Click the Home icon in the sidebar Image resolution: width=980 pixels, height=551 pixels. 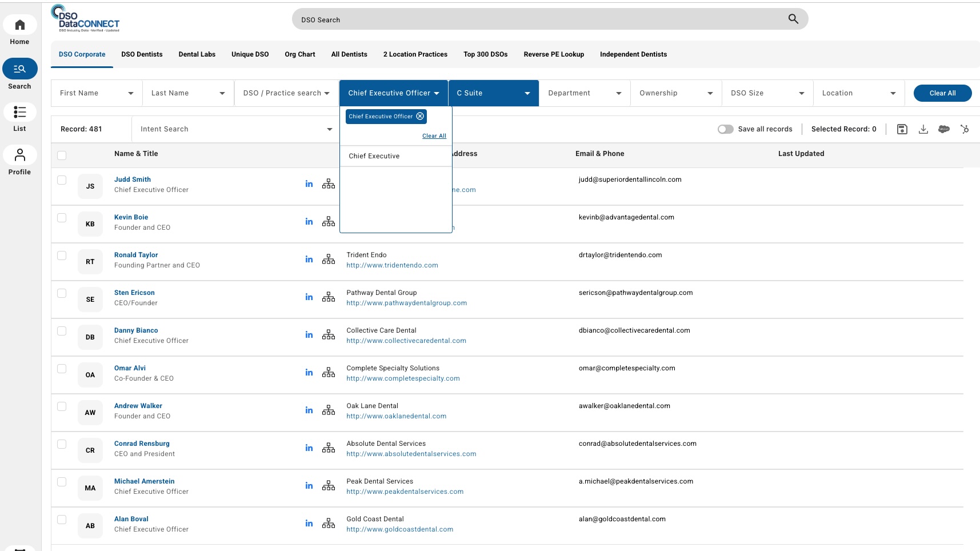(x=20, y=25)
